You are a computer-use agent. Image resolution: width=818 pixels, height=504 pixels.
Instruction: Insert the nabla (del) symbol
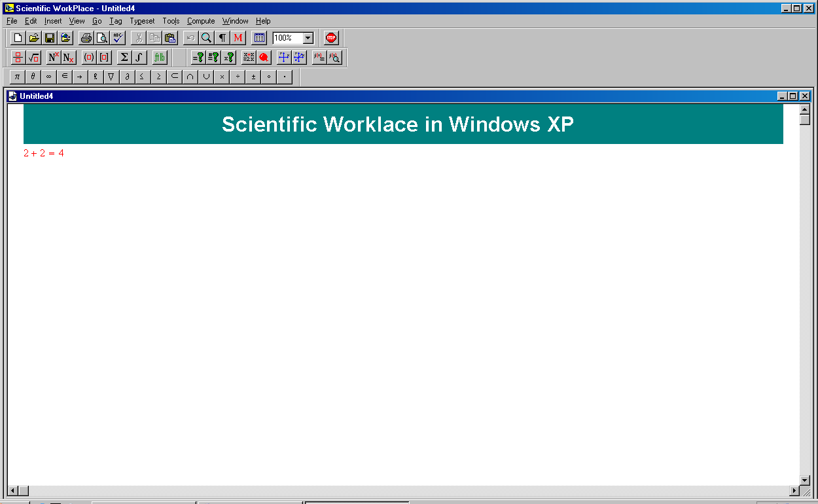(111, 77)
